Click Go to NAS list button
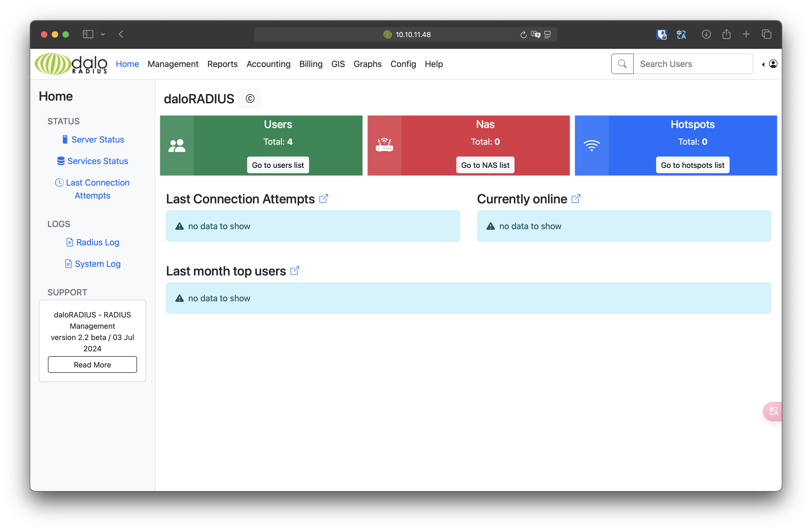The image size is (812, 531). coord(485,165)
